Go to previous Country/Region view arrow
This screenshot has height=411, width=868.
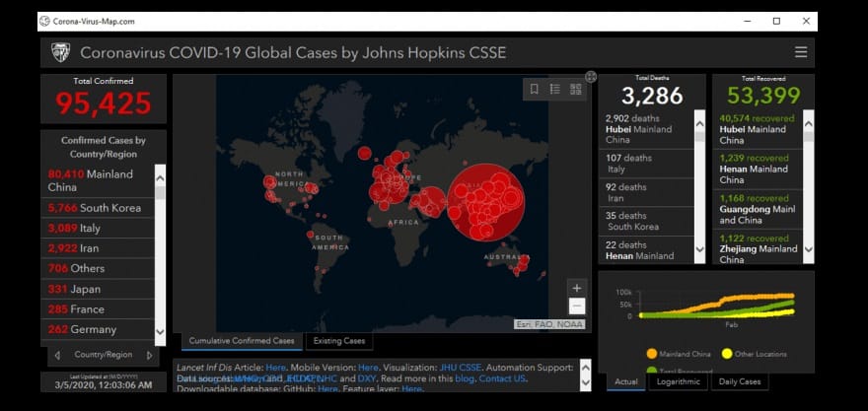[57, 355]
